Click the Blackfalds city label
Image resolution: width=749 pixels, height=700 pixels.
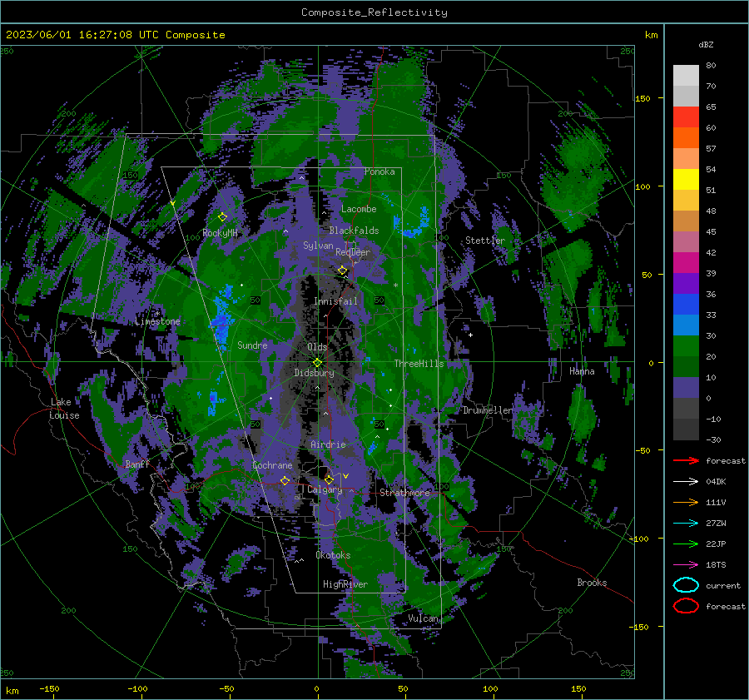point(354,231)
